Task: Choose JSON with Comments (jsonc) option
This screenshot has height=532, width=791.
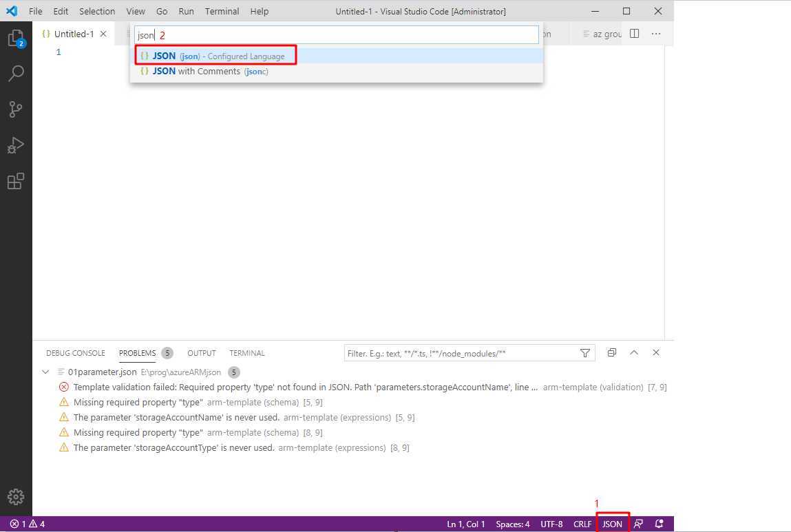Action: click(337, 71)
